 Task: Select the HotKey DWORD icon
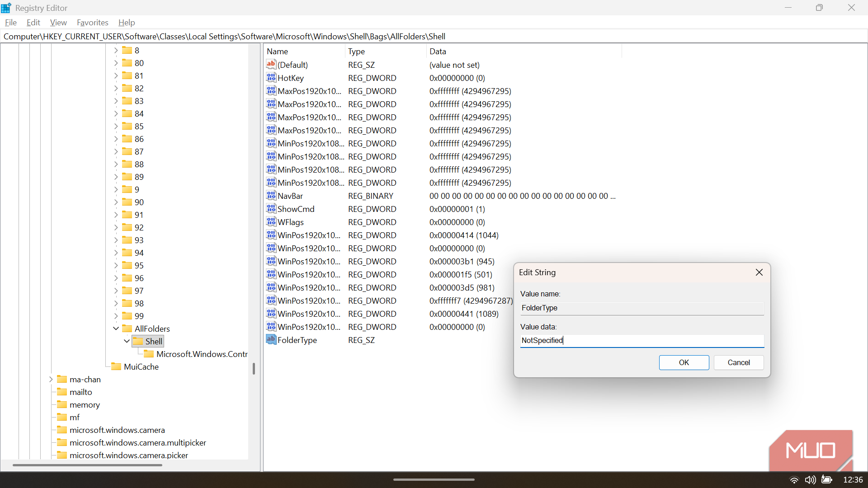[271, 78]
